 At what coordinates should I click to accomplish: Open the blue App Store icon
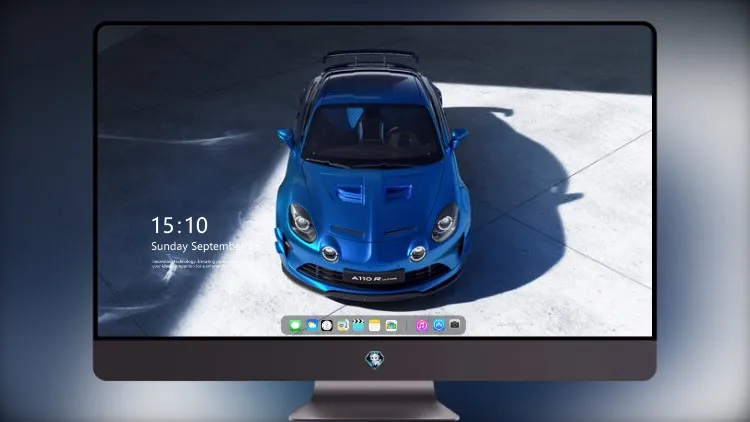click(439, 325)
